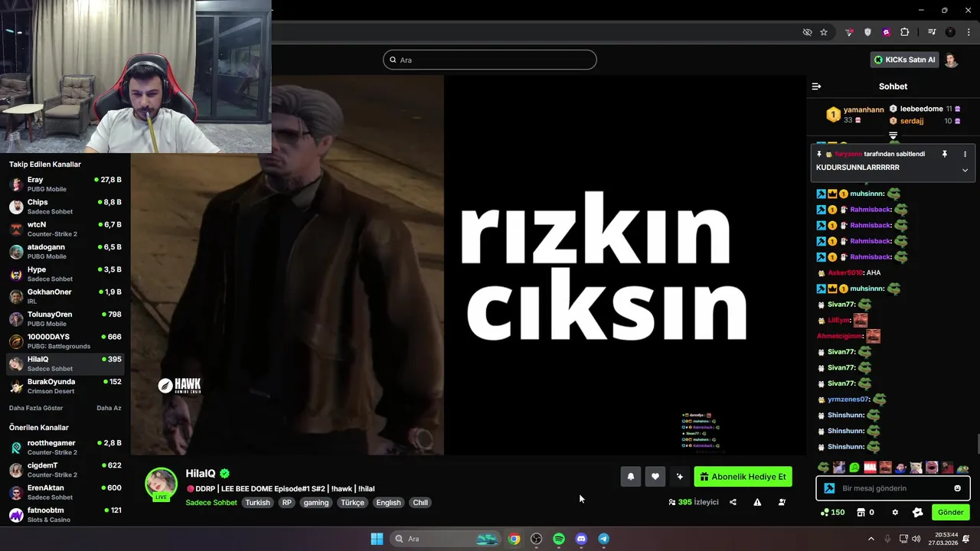Viewport: 980px width, 551px height.
Task: Open the shop icon showing 0
Action: [x=865, y=512]
